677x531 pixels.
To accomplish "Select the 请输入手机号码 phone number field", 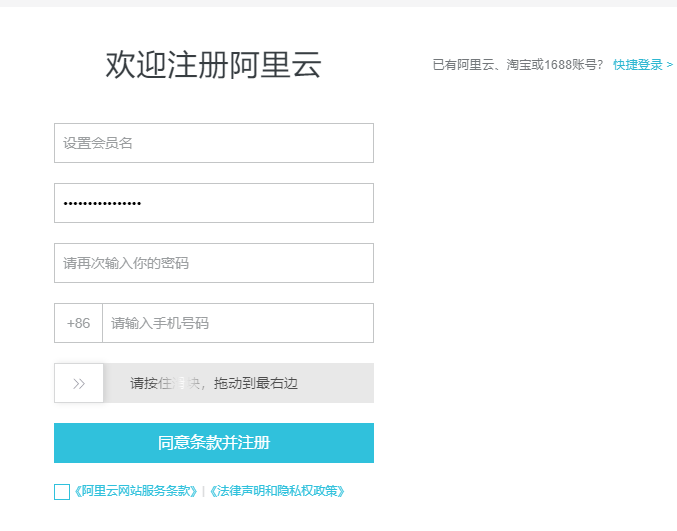I will point(238,323).
